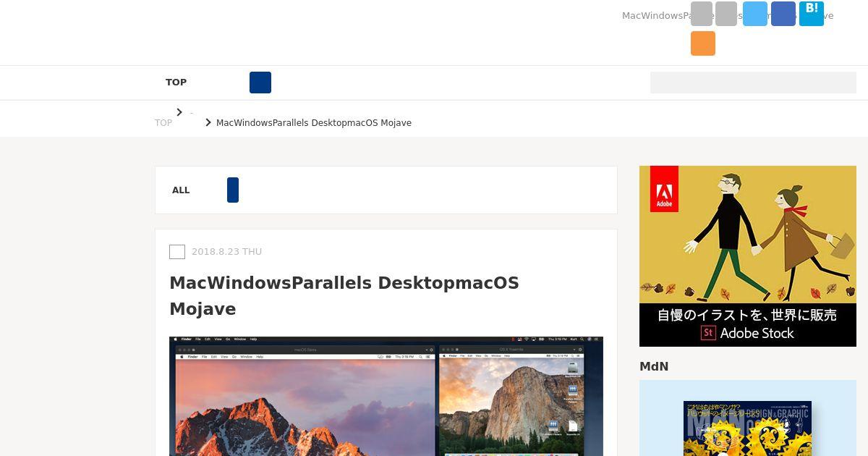This screenshot has height=456, width=868.
Task: Click the gray button beside the light blue button
Action: (726, 14)
